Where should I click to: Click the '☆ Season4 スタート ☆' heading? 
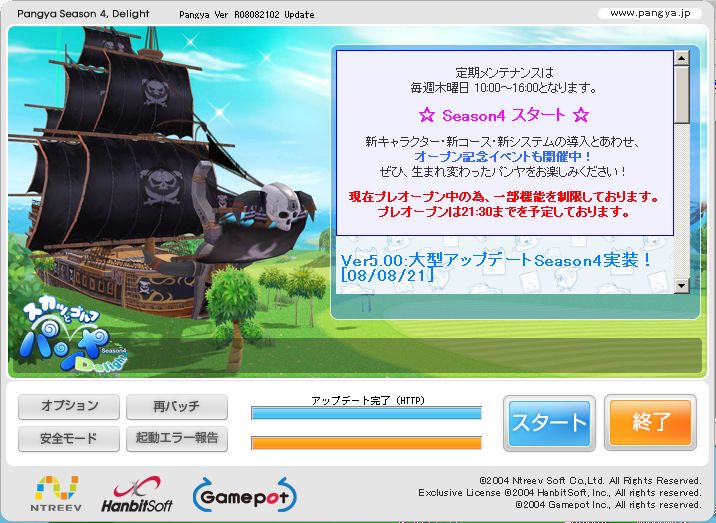504,115
